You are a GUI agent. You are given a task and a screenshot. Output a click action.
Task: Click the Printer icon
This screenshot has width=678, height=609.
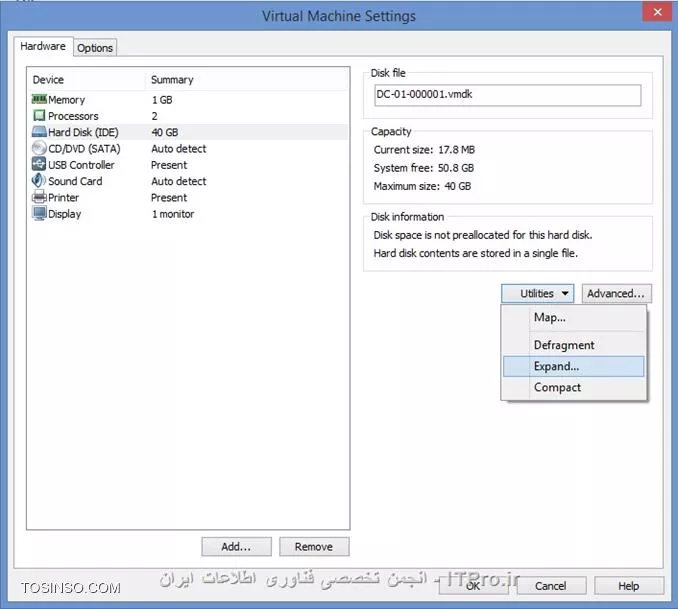39,197
